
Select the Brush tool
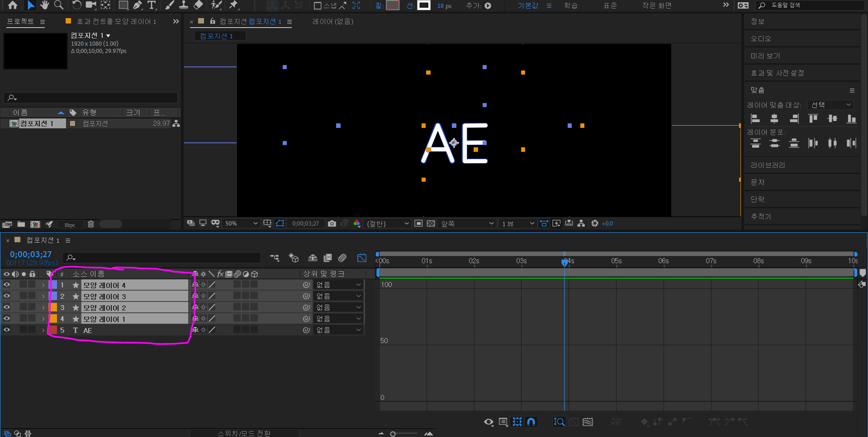[x=170, y=5]
